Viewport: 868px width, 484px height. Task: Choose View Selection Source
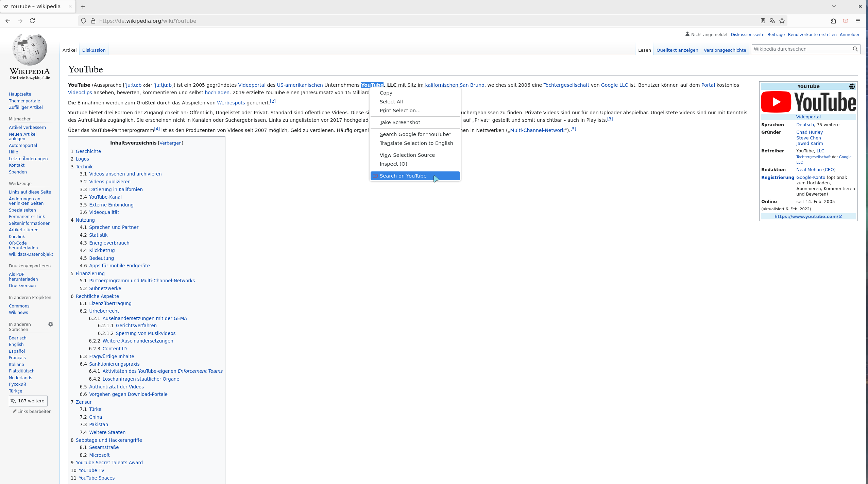(x=415, y=155)
